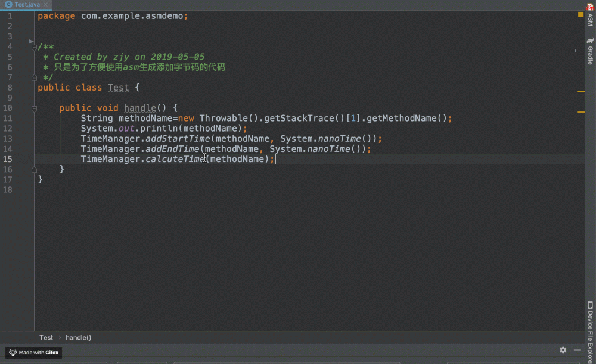The image size is (596, 364).
Task: Minimize the Gifox recording bar
Action: [576, 350]
